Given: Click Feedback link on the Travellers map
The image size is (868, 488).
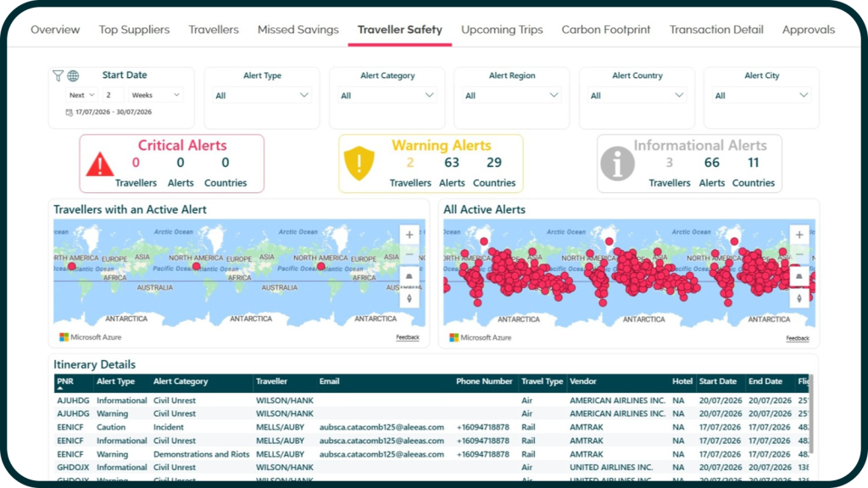Looking at the screenshot, I should 408,337.
